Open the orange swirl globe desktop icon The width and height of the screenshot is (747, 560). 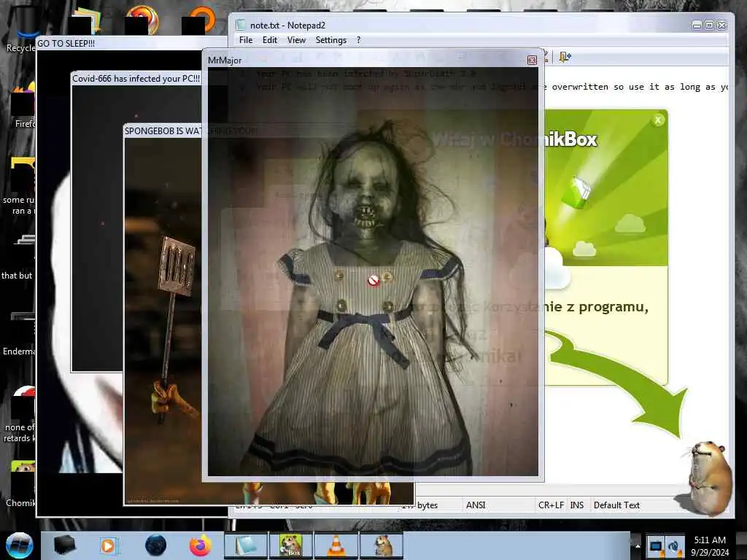coord(142,20)
